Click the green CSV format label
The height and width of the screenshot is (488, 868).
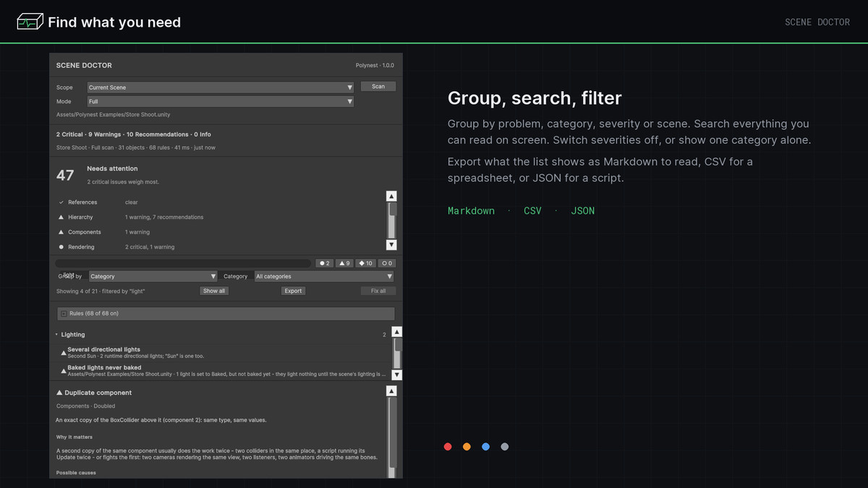[532, 211]
